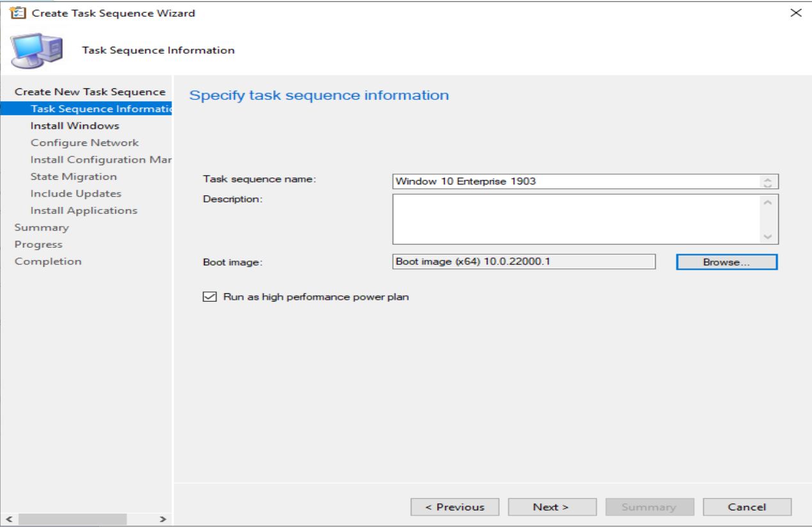Click Previous to go back a step
The height and width of the screenshot is (527, 812).
[x=454, y=507]
